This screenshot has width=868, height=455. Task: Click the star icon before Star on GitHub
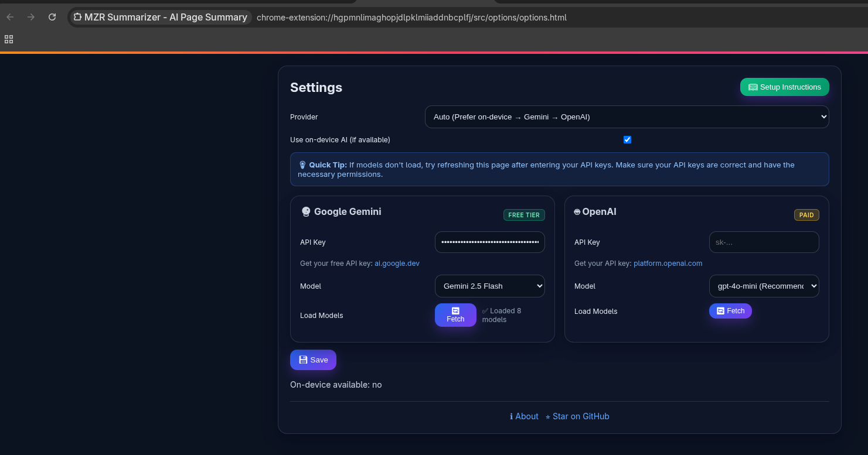click(547, 416)
